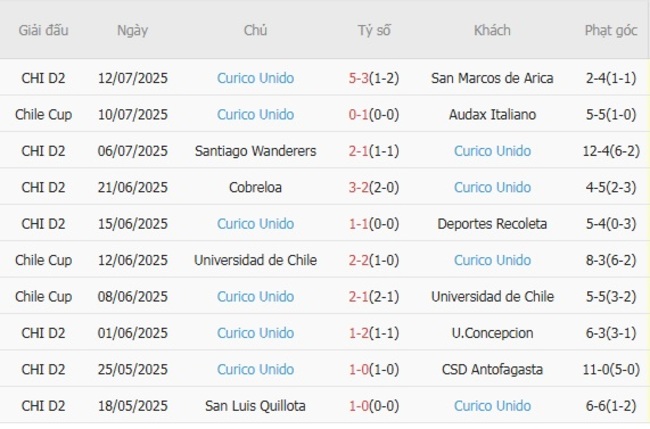Screen dimensions: 650x429
Task: Click Curico Unido in the 12/07/2025 row
Action: tap(255, 78)
